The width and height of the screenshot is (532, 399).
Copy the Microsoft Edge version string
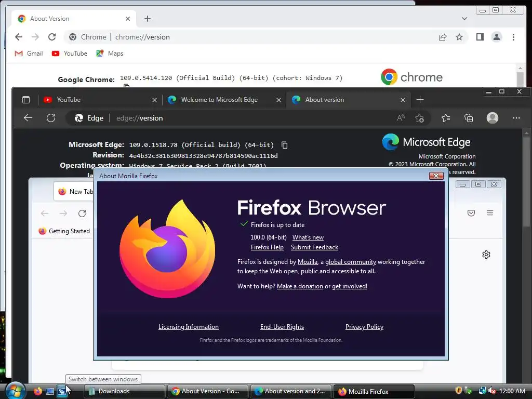pos(284,145)
